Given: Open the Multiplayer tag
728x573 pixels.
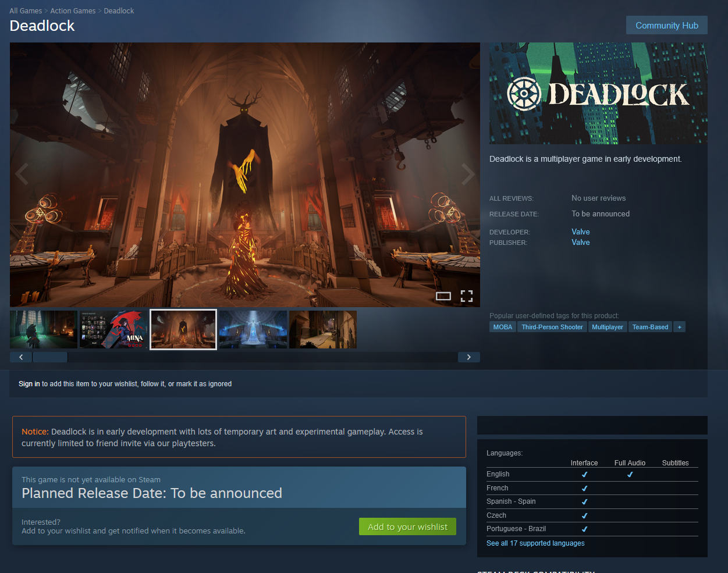Looking at the screenshot, I should coord(608,327).
